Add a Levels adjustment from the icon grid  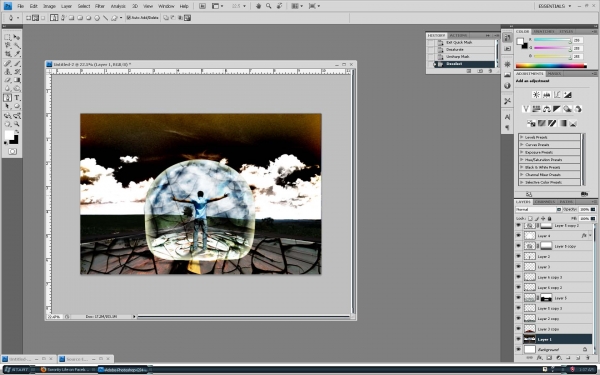coord(546,95)
